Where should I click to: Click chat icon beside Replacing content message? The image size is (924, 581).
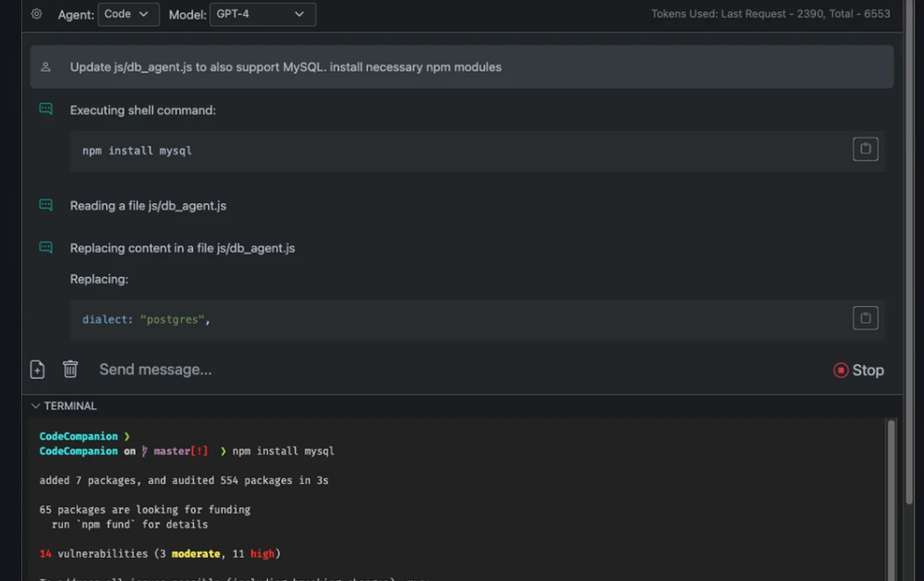tap(45, 248)
